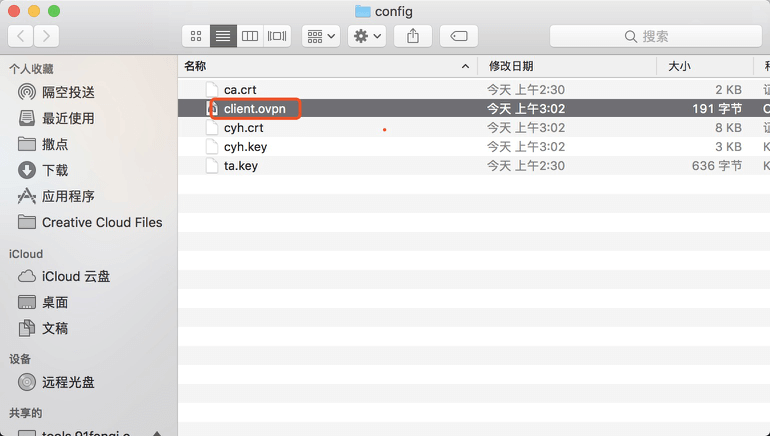Sort by 名称 column header
Viewport: 770px width, 436px height.
(195, 66)
